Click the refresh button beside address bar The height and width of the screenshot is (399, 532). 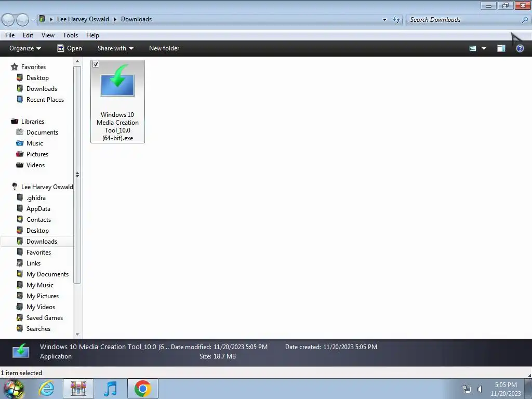point(396,20)
